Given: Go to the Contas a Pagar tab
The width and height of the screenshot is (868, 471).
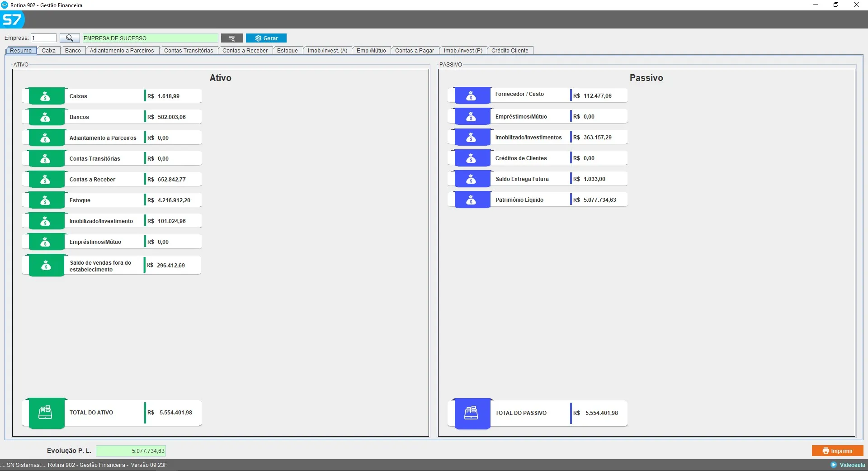Looking at the screenshot, I should click(414, 51).
